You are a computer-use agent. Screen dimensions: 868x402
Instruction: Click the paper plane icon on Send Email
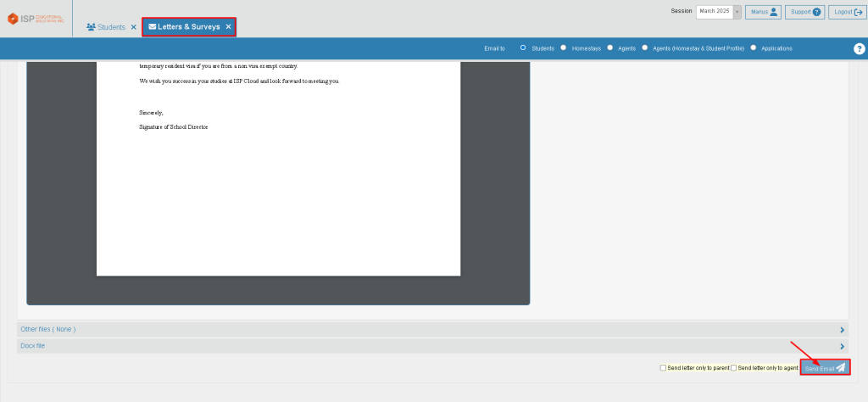pyautogui.click(x=841, y=368)
